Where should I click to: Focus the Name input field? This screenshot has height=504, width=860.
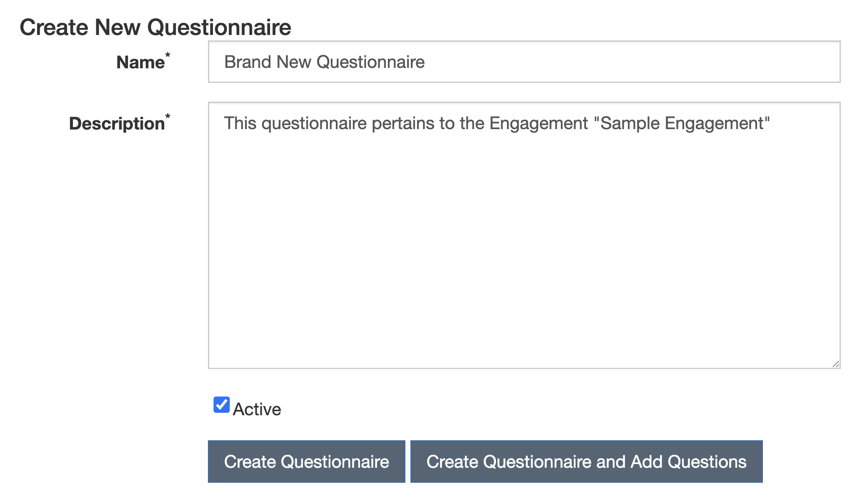(x=524, y=62)
